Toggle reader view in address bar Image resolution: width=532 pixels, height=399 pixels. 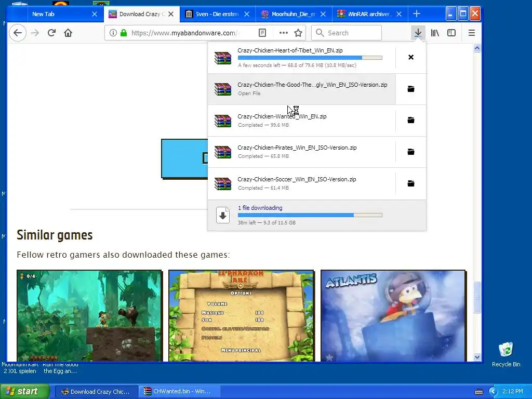[262, 33]
